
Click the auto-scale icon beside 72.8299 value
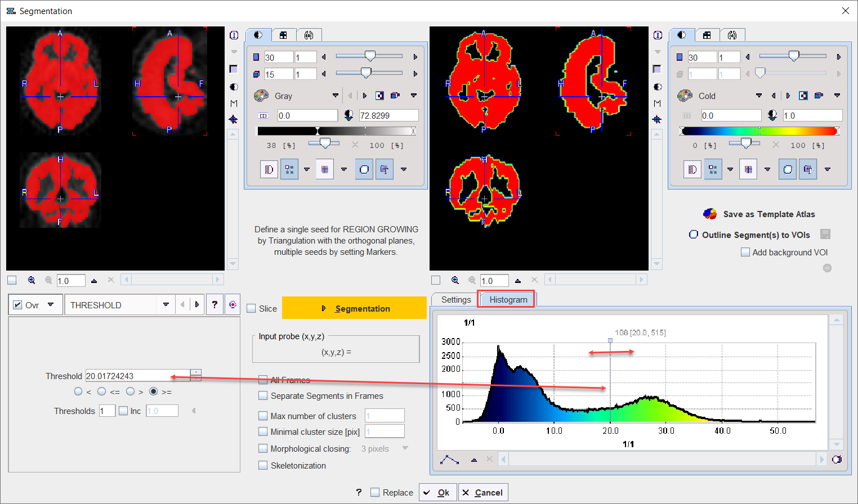(349, 115)
